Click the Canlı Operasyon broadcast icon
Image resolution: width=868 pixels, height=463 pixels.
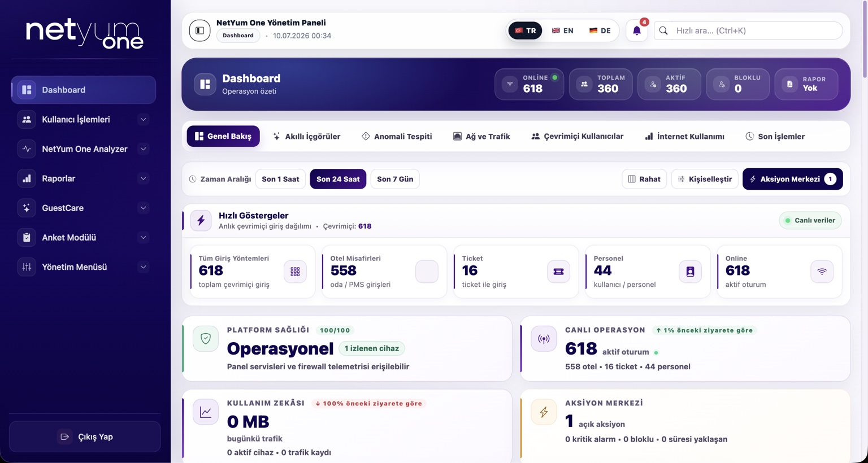544,339
